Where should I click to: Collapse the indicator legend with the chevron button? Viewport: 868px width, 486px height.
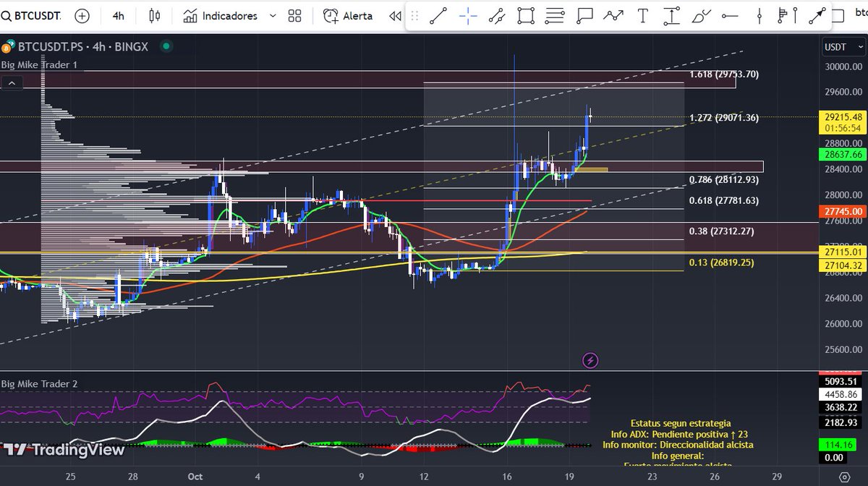[x=11, y=83]
